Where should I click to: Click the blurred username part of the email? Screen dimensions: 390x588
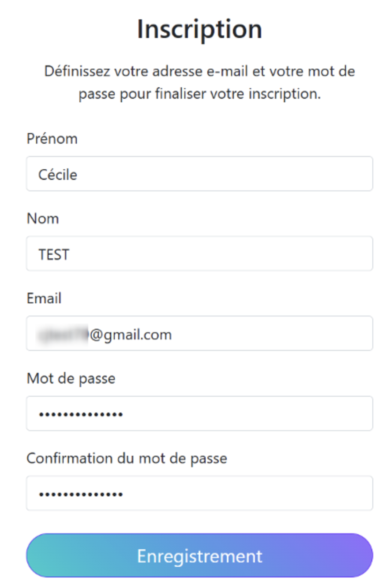[63, 335]
